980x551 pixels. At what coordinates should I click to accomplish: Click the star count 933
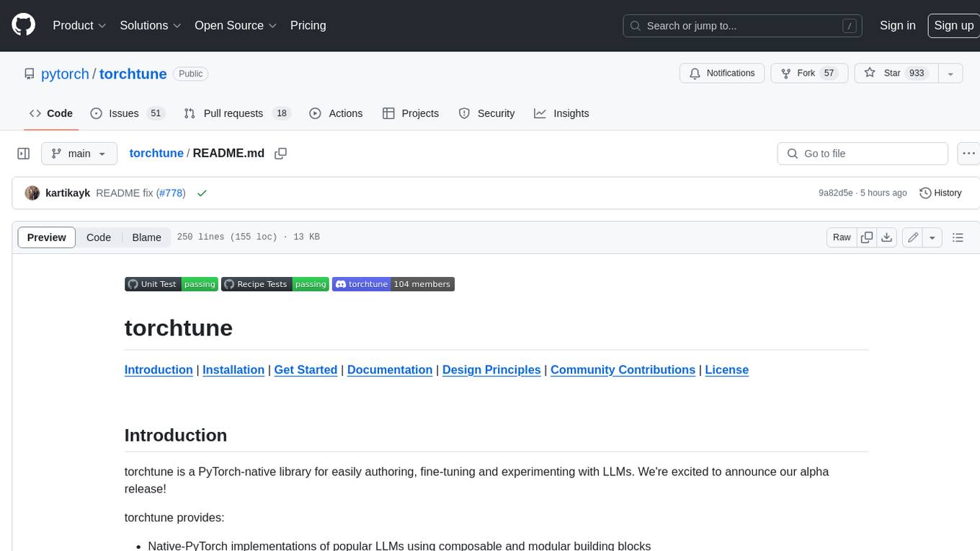917,73
